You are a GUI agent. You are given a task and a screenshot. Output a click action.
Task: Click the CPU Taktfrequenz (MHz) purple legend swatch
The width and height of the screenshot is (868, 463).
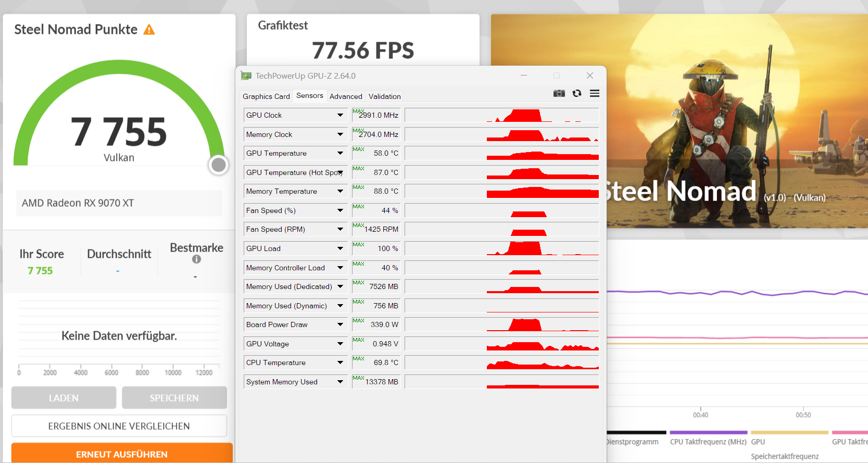pyautogui.click(x=708, y=432)
